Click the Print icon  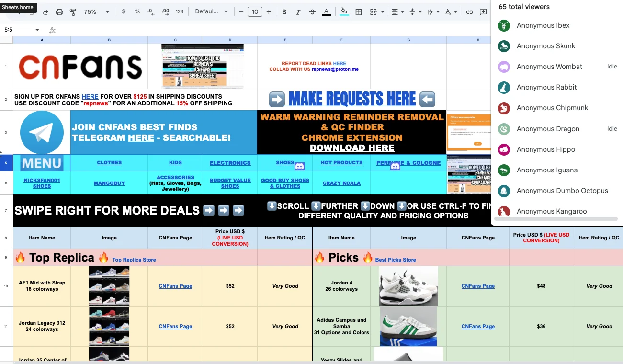(x=59, y=12)
